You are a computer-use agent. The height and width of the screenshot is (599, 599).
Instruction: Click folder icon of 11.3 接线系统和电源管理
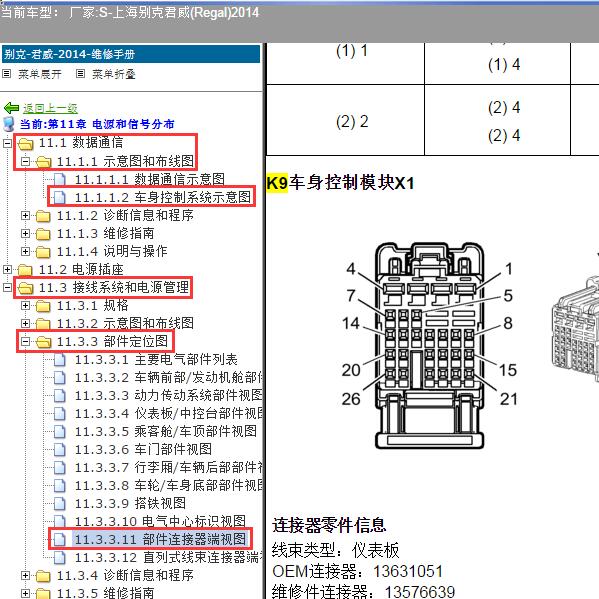pyautogui.click(x=26, y=288)
